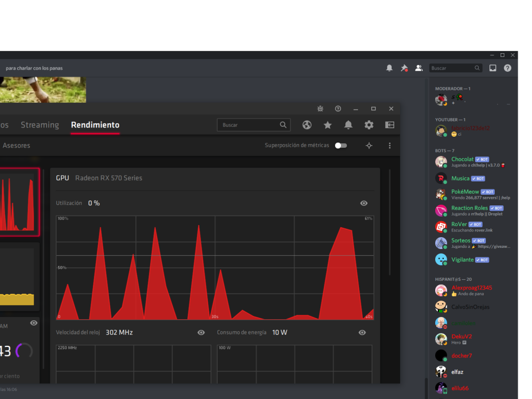Open Discord inbox icon
The height and width of the screenshot is (399, 532).
(493, 68)
